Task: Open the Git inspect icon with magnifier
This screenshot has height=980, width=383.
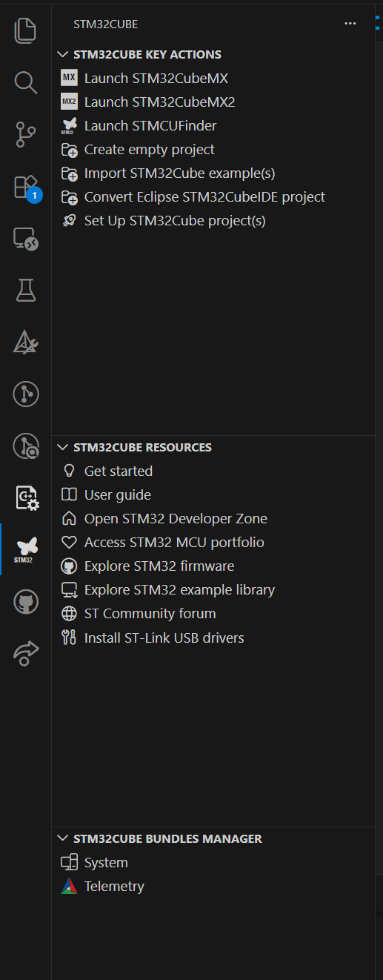Action: pyautogui.click(x=25, y=446)
